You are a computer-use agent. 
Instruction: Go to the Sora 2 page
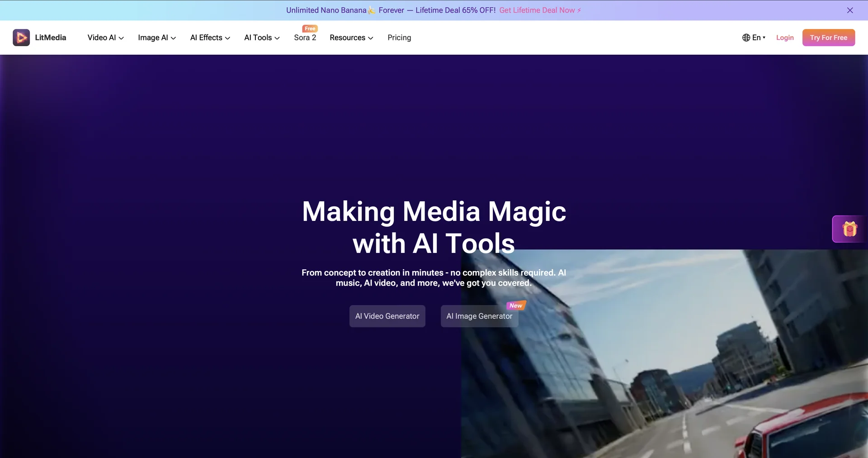tap(305, 38)
